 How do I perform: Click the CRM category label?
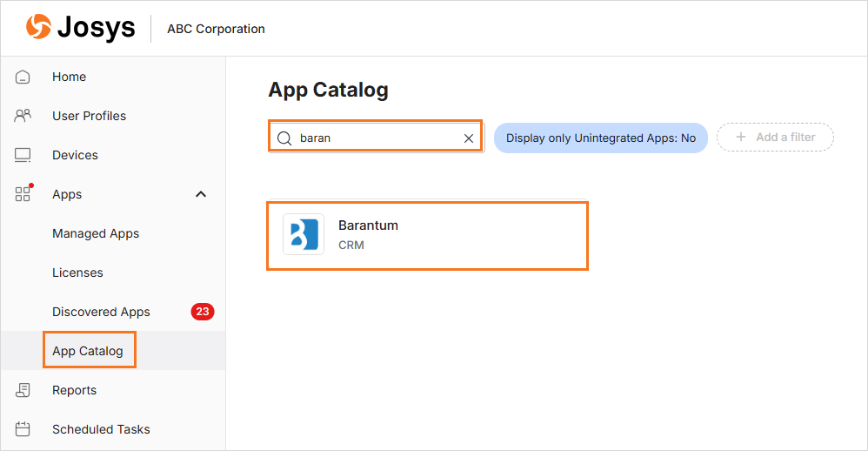351,245
